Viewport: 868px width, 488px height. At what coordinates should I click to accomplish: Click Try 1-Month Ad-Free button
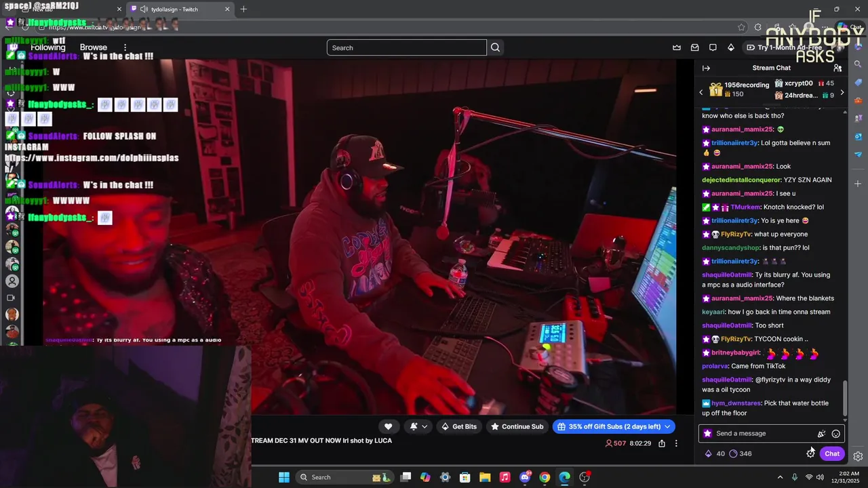click(x=784, y=47)
